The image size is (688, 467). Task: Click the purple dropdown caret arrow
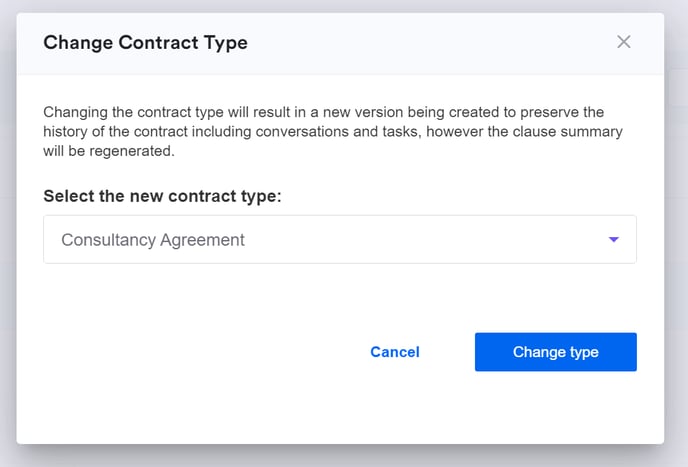[614, 240]
